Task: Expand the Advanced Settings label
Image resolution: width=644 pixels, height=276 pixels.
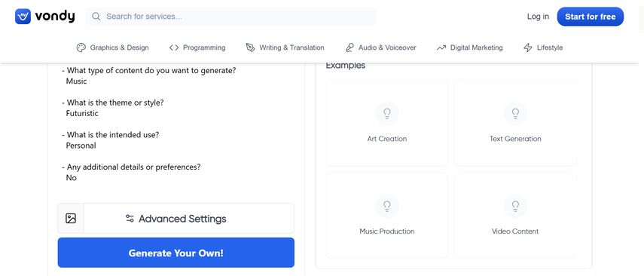Action: 182,219
